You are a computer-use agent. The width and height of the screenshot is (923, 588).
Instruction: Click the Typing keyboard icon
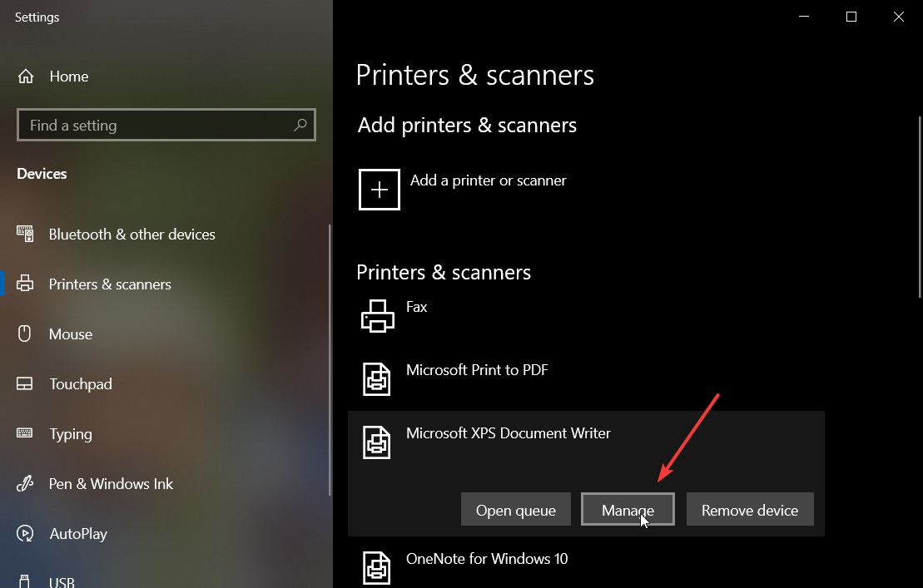pos(25,433)
